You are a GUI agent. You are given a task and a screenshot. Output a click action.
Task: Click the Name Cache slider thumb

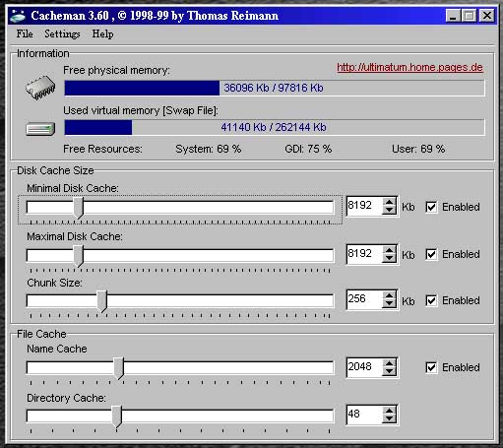pyautogui.click(x=119, y=368)
